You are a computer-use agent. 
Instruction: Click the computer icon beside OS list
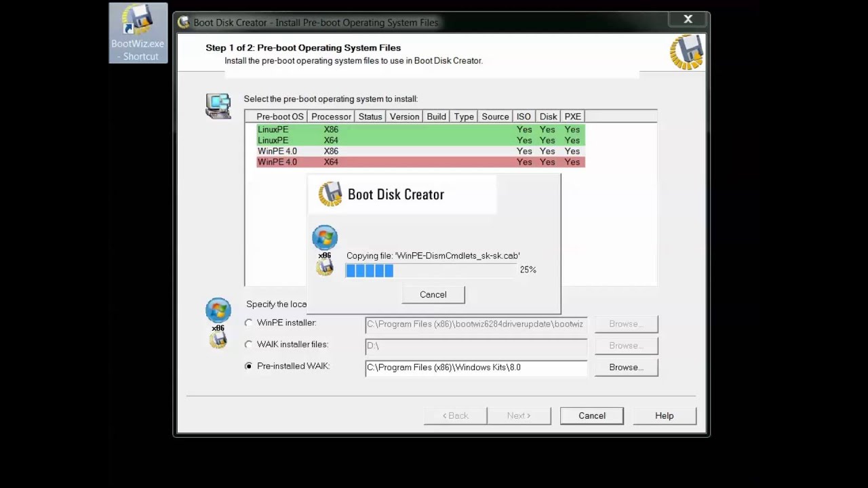[218, 106]
